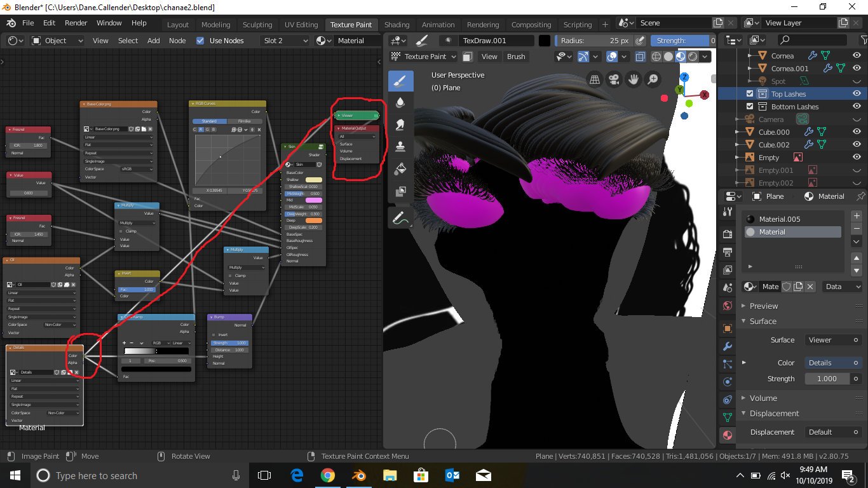Open the Slot 2 material slot dropdown
Screen dimensions: 868x488
pyautogui.click(x=285, y=40)
